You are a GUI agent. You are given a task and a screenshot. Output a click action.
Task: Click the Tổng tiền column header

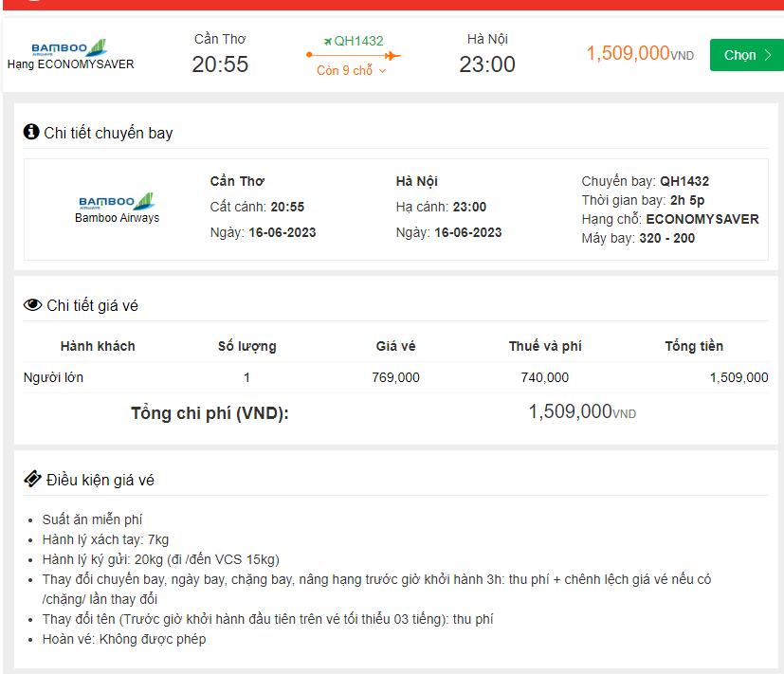[693, 346]
